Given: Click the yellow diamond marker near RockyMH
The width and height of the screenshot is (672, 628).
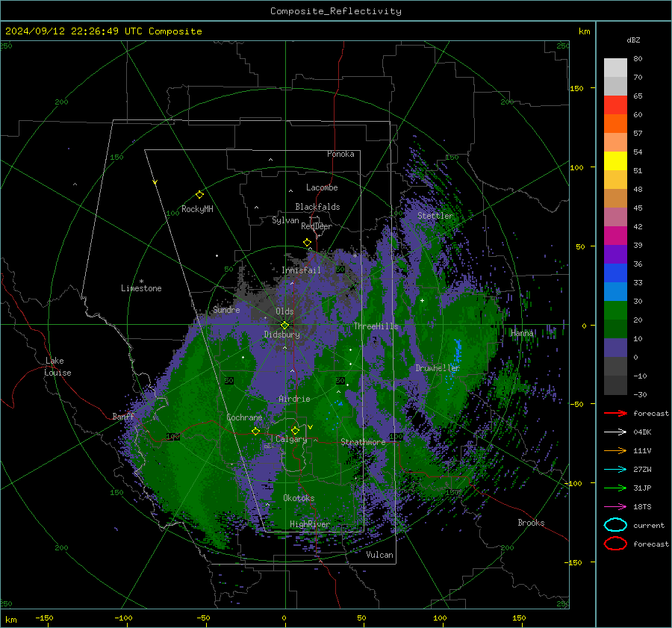Looking at the screenshot, I should click(x=199, y=195).
